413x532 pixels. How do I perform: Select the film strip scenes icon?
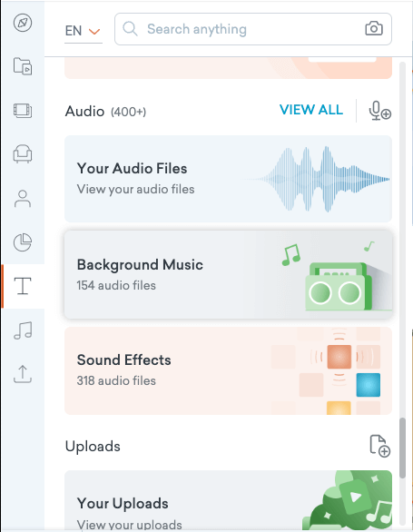tap(23, 111)
